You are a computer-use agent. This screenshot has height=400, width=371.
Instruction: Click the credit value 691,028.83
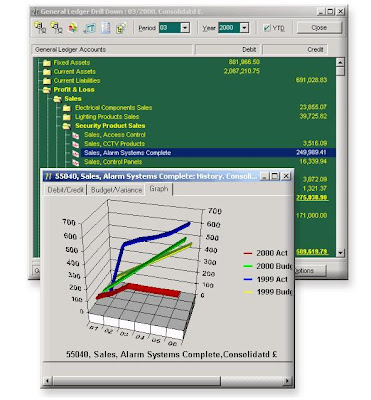(311, 80)
